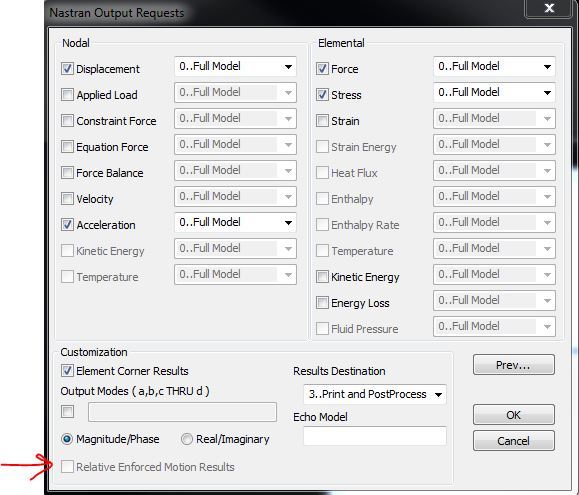Screen dimensions: 579x495
Task: Click the Output Modes text field
Action: click(x=182, y=412)
